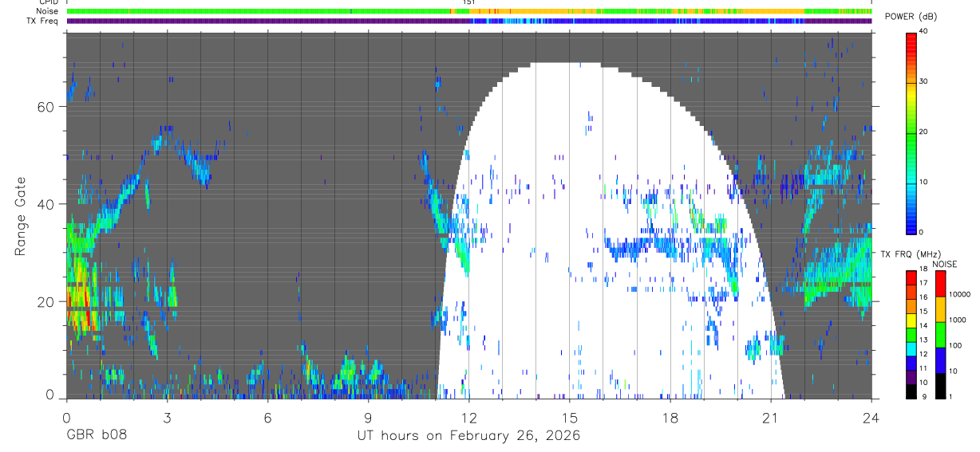Click the "12" tick on the TX FRQ colorbar
The image size is (980, 452).
point(923,355)
